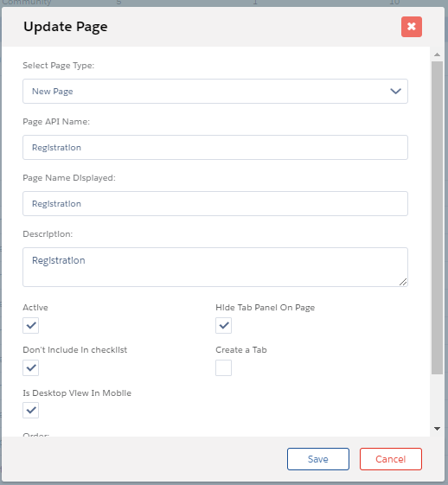Cancel the page update

(390, 459)
